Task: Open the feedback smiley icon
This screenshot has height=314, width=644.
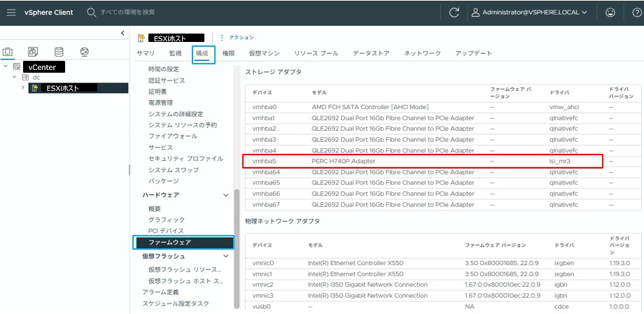Action: (x=610, y=13)
